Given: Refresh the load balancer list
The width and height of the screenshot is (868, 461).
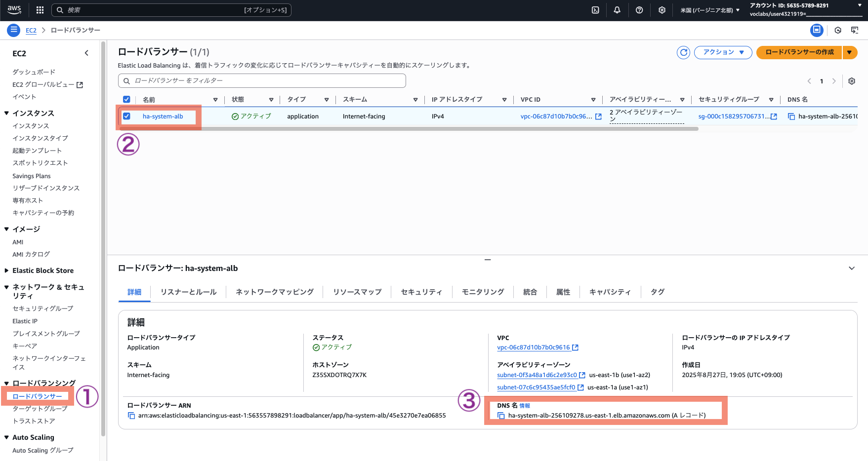Looking at the screenshot, I should click(x=683, y=52).
